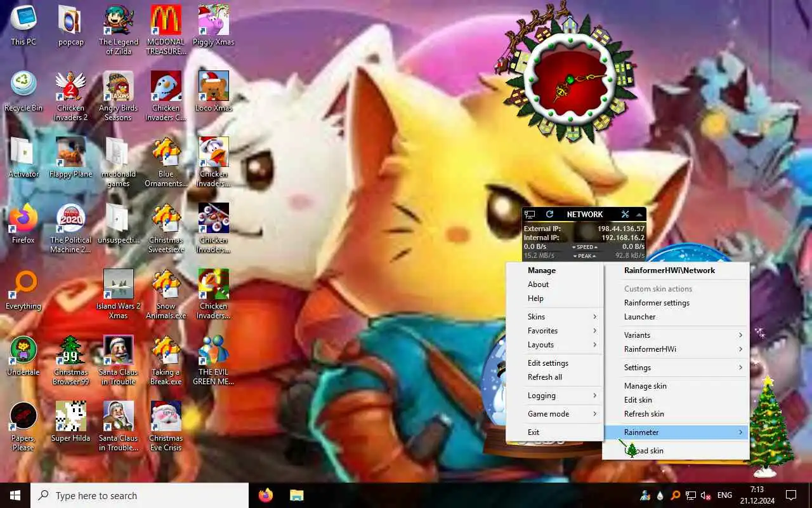This screenshot has width=812, height=508.
Task: Select Recycle Bin icon
Action: [23, 92]
